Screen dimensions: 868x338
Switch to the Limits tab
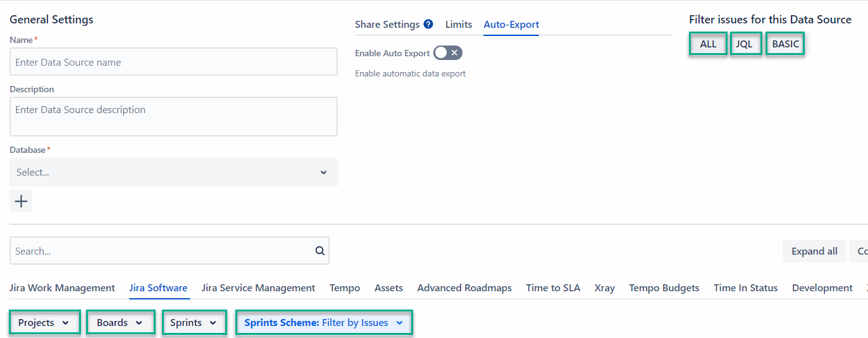[x=459, y=25]
